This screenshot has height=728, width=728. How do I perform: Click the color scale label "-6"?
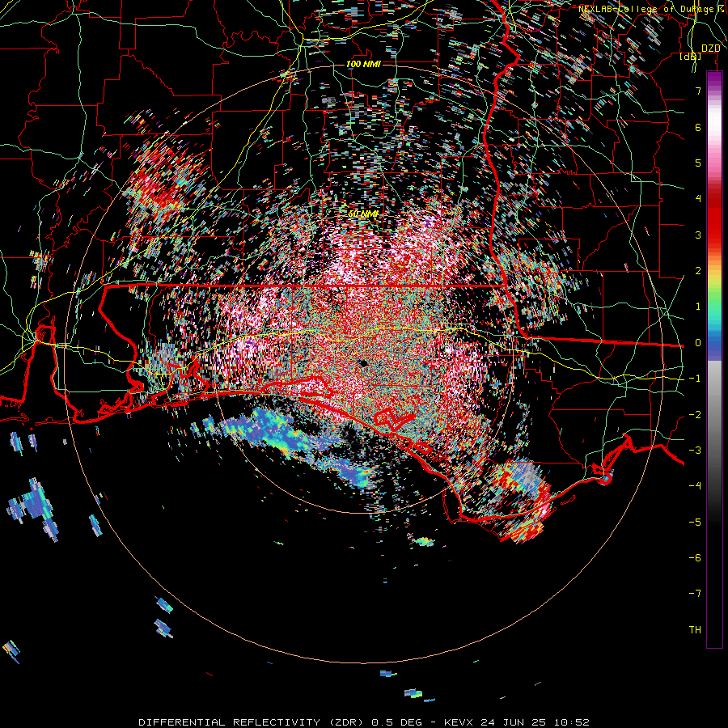click(x=695, y=558)
